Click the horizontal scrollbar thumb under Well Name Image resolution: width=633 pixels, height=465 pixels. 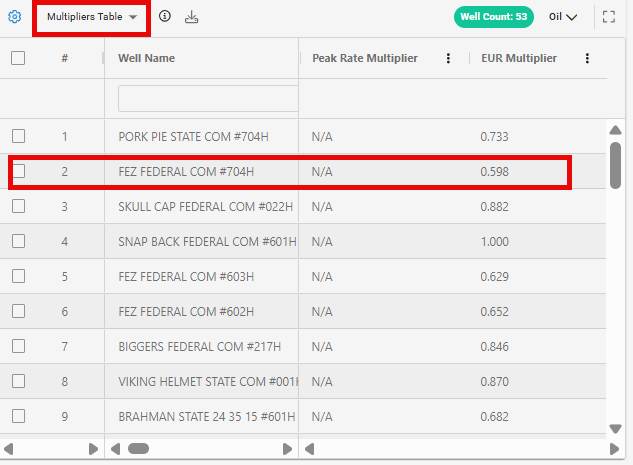(x=138, y=449)
